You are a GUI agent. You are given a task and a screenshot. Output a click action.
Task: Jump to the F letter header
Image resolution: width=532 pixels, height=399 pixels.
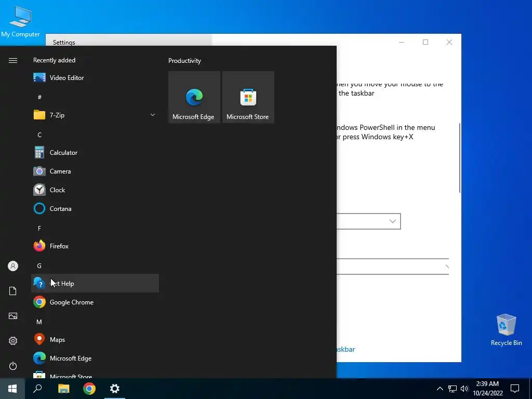[x=39, y=229]
